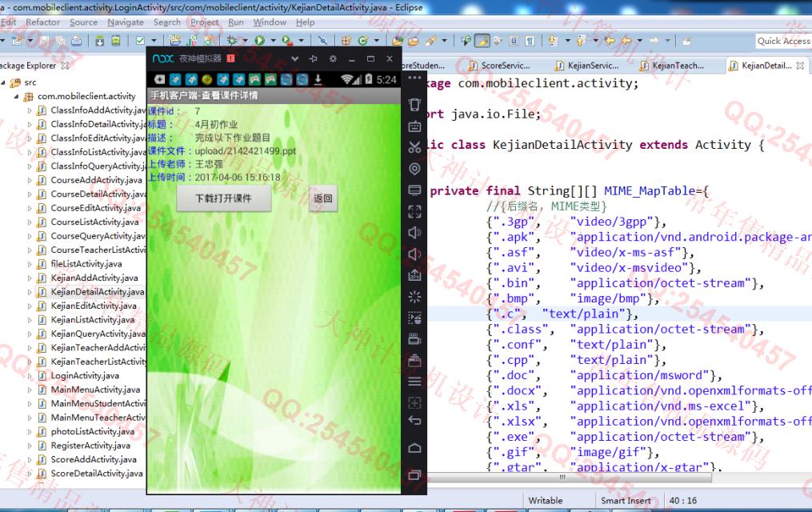Click the Nox volume down icon
This screenshot has height=512, width=812.
pos(414,254)
